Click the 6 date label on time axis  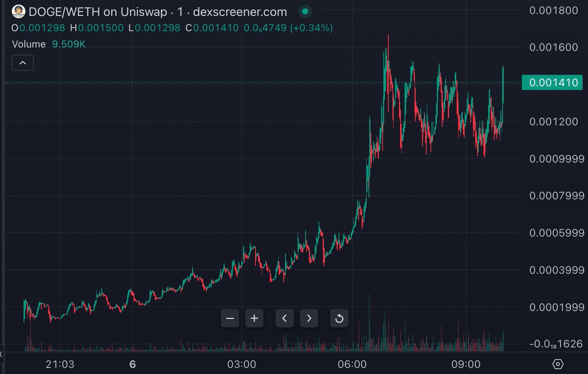click(x=132, y=364)
